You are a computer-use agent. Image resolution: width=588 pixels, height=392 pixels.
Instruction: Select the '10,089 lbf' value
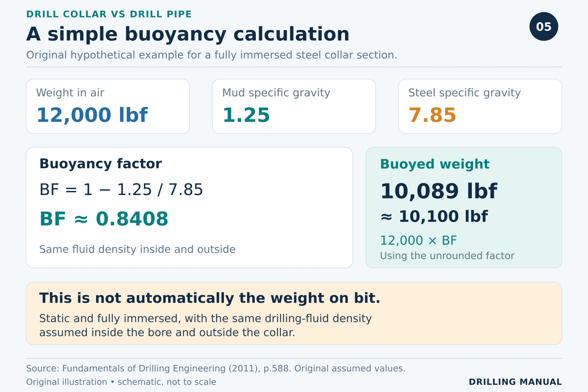point(439,192)
